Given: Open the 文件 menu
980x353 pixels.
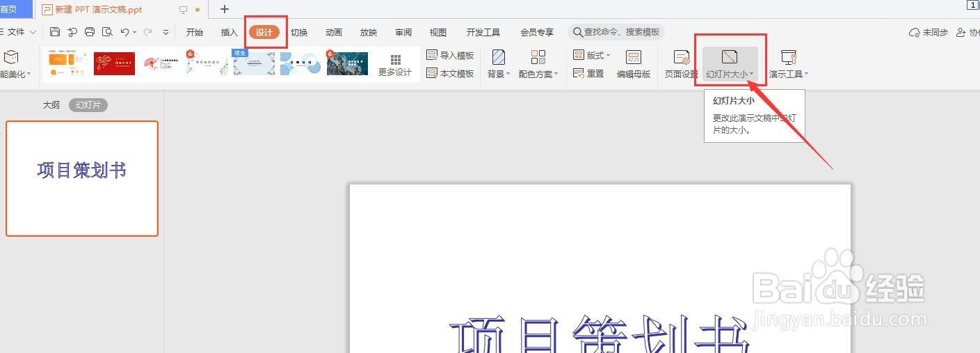Looking at the screenshot, I should [x=18, y=32].
